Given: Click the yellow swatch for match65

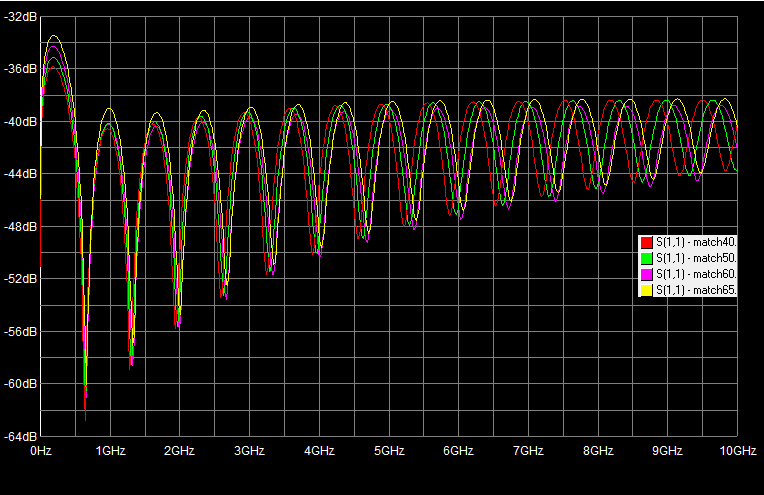Looking at the screenshot, I should coord(646,290).
